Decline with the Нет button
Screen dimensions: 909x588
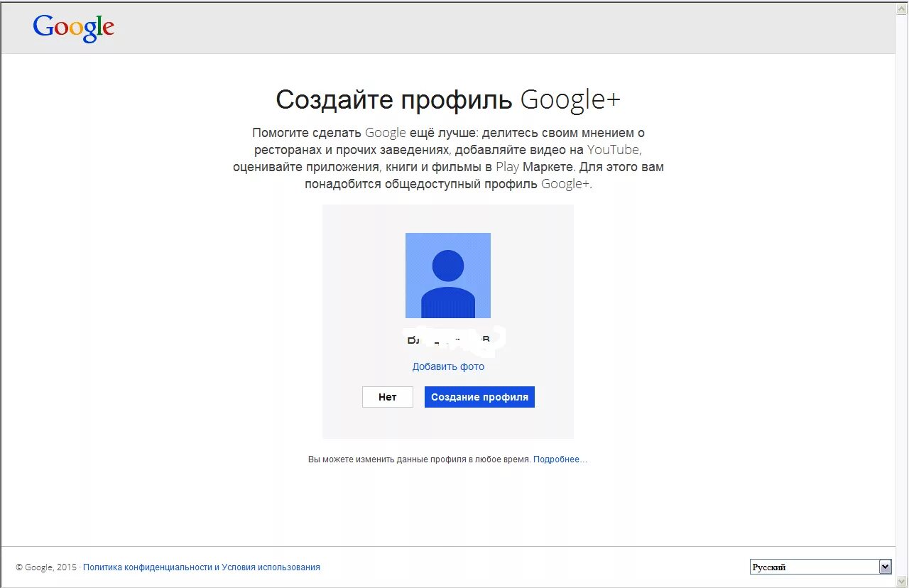point(388,397)
